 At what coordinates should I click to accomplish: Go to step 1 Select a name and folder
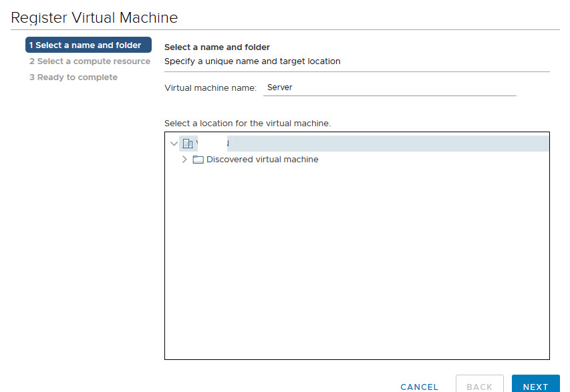[x=88, y=45]
